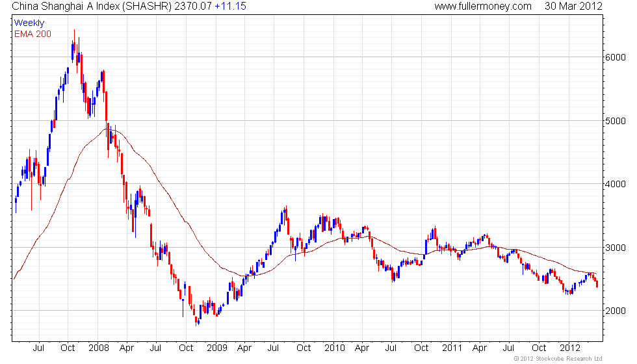This screenshot has width=637, height=364.
Task: Click the lowest candlestick below 2000
Action: [196, 321]
